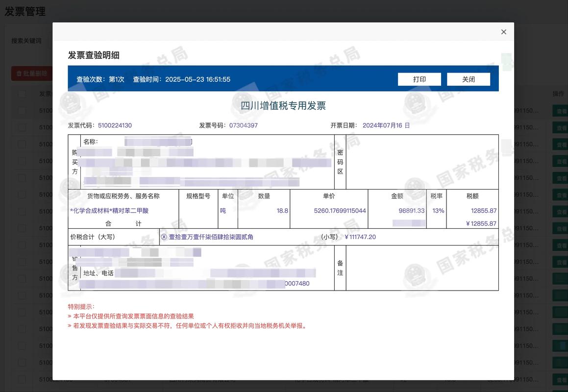
Task: Click the 打印 button to print verification details
Action: pos(420,79)
